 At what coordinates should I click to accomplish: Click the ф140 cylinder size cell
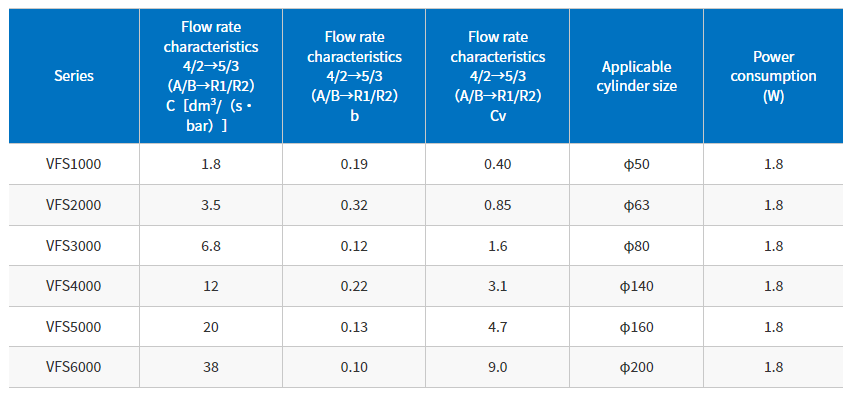[636, 286]
